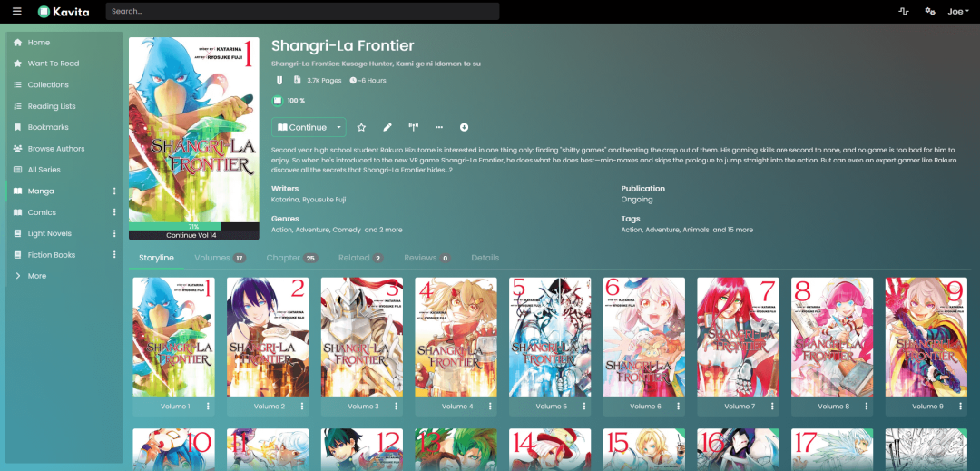This screenshot has width=980, height=471.
Task: Show genres 'and 2 more'
Action: tap(383, 230)
